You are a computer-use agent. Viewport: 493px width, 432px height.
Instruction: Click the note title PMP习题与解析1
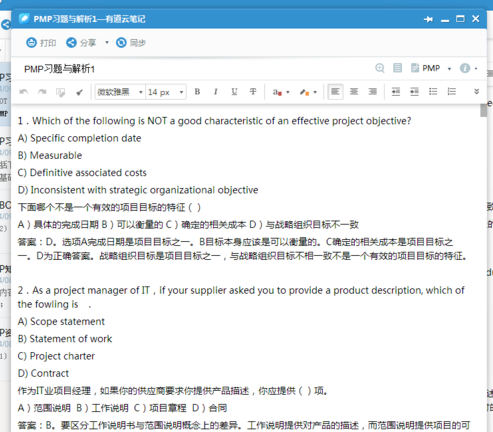pos(59,69)
